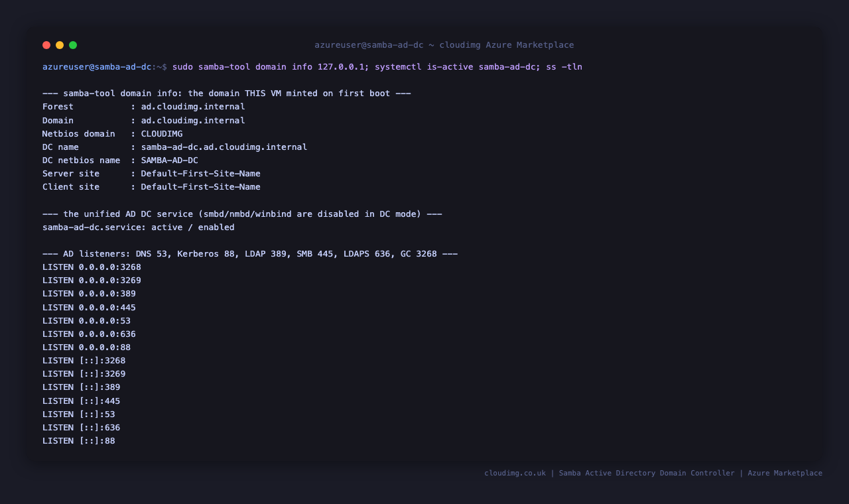Click Samba Active Directory Domain Controller footer text
The image size is (849, 504).
647,473
